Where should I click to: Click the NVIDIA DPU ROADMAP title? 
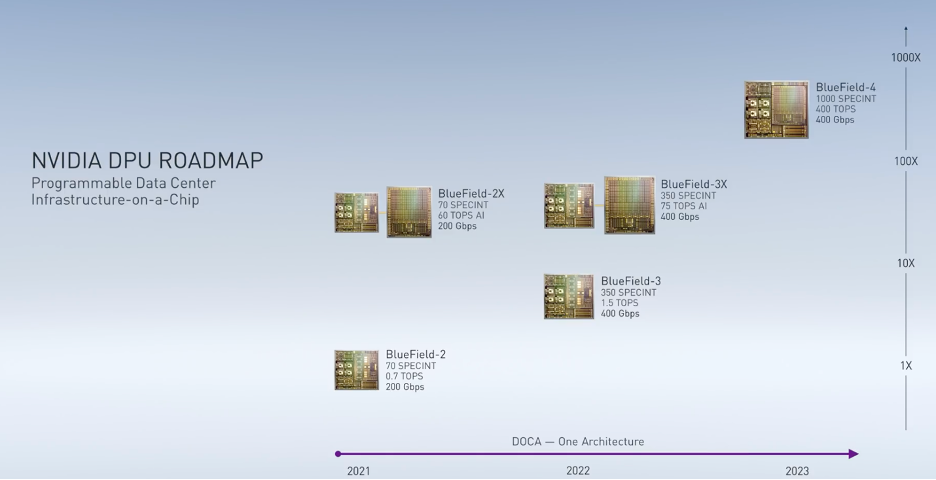pyautogui.click(x=147, y=161)
